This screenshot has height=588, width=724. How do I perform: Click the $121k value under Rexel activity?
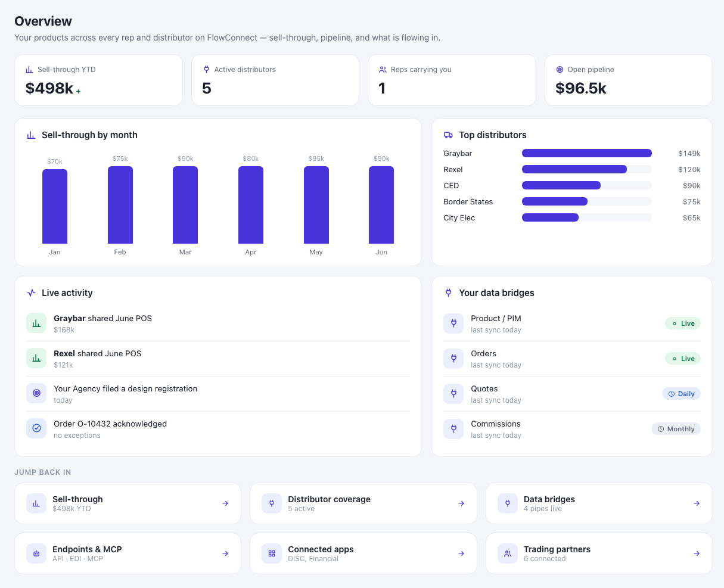click(63, 365)
